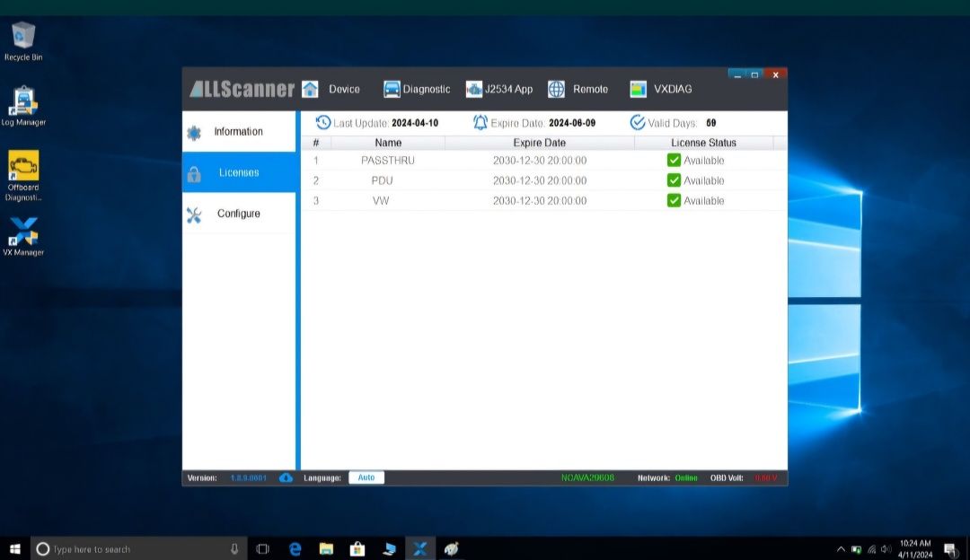Screen dimensions: 970x560
Task: Click the microphone icon in taskbar search
Action: pyautogui.click(x=234, y=549)
